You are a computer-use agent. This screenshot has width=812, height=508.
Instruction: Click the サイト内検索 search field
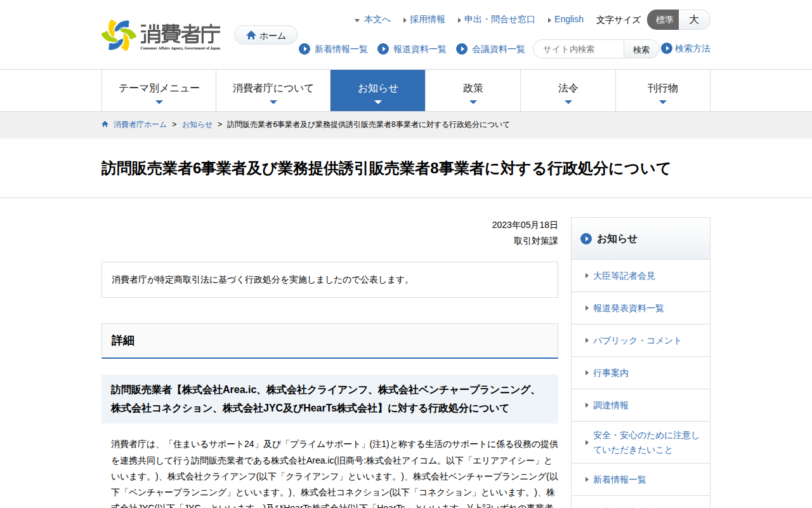579,49
